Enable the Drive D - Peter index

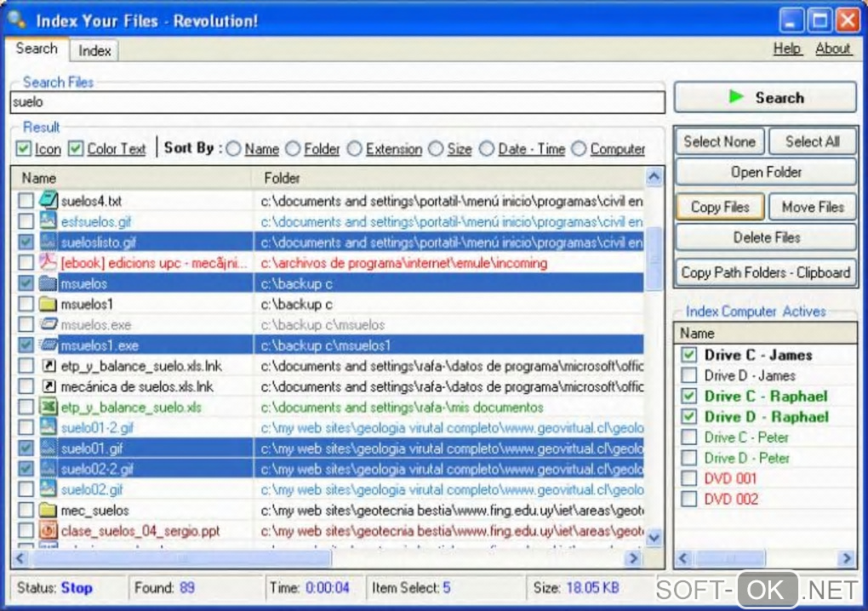point(688,458)
